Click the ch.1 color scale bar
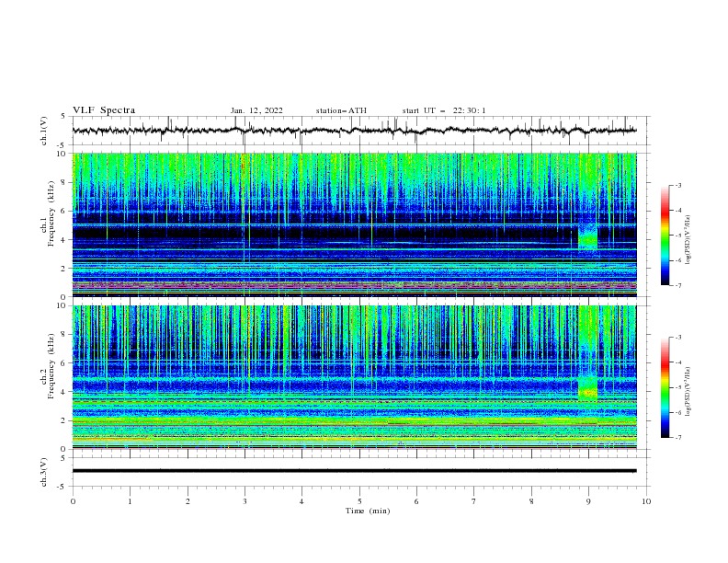Image resolution: width=728 pixels, height=563 pixels. coord(665,236)
